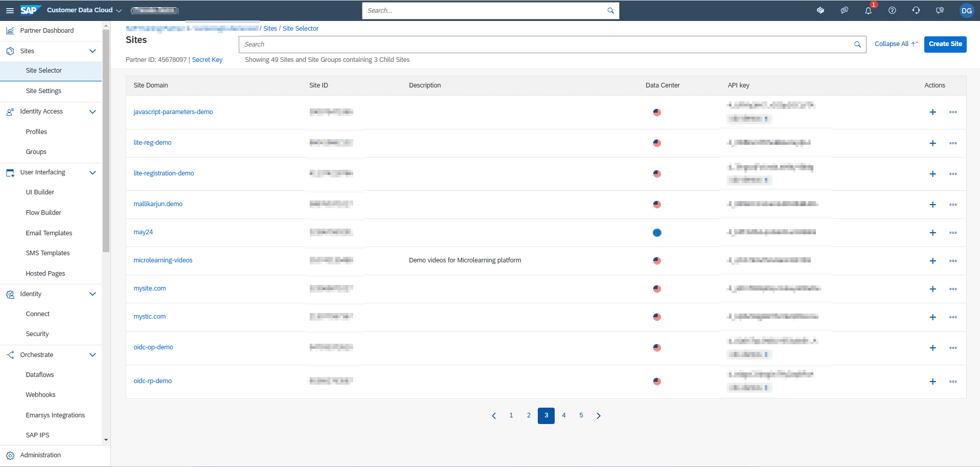980x467 pixels.
Task: Open the feedback chat icon in the header
Action: (x=940, y=10)
